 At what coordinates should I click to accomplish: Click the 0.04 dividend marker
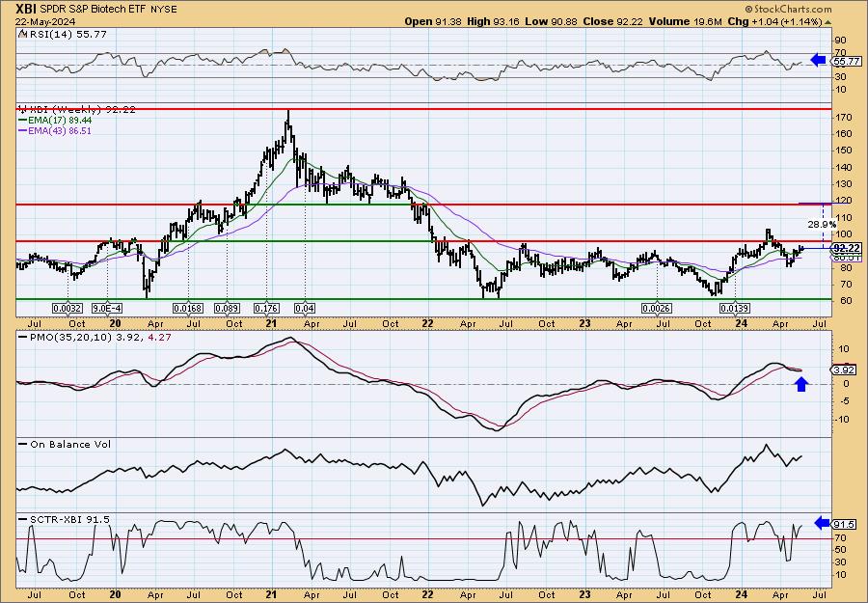(x=305, y=308)
